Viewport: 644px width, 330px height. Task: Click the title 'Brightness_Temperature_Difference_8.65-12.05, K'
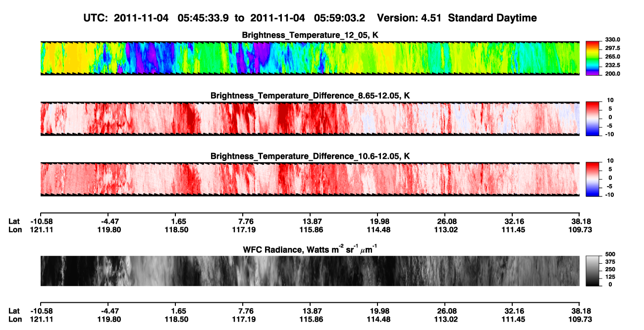tap(310, 95)
